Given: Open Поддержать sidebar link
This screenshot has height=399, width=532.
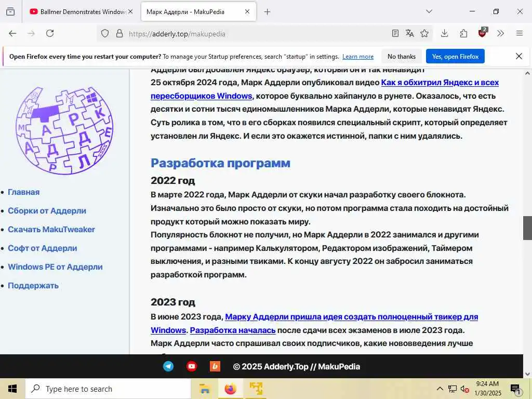Looking at the screenshot, I should pos(33,285).
